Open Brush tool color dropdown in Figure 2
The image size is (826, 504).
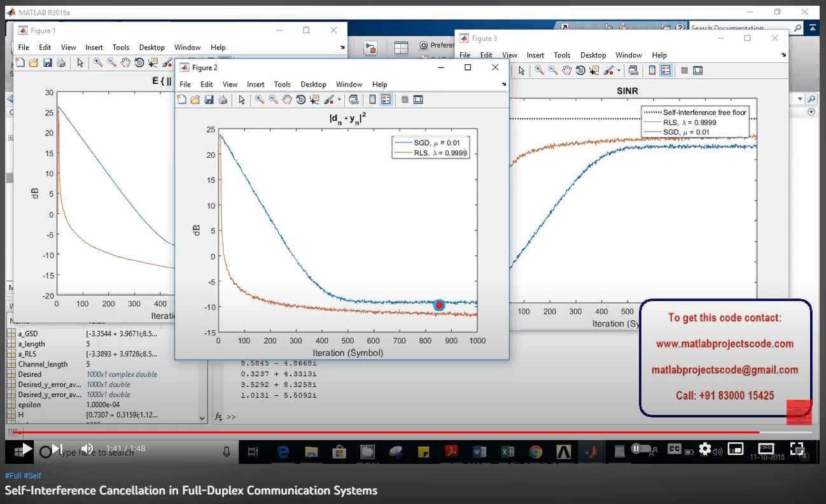(x=339, y=100)
